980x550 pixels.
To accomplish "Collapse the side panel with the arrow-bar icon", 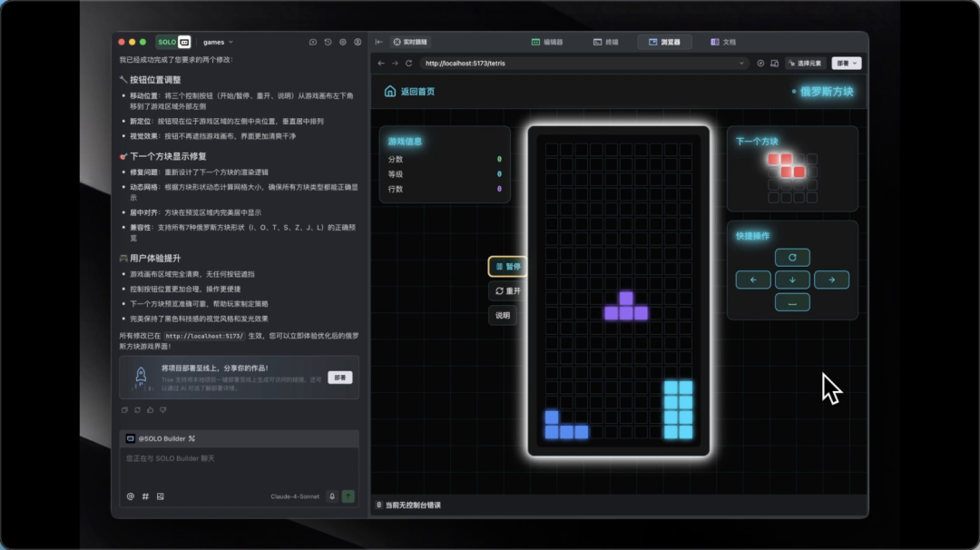I will [x=378, y=42].
